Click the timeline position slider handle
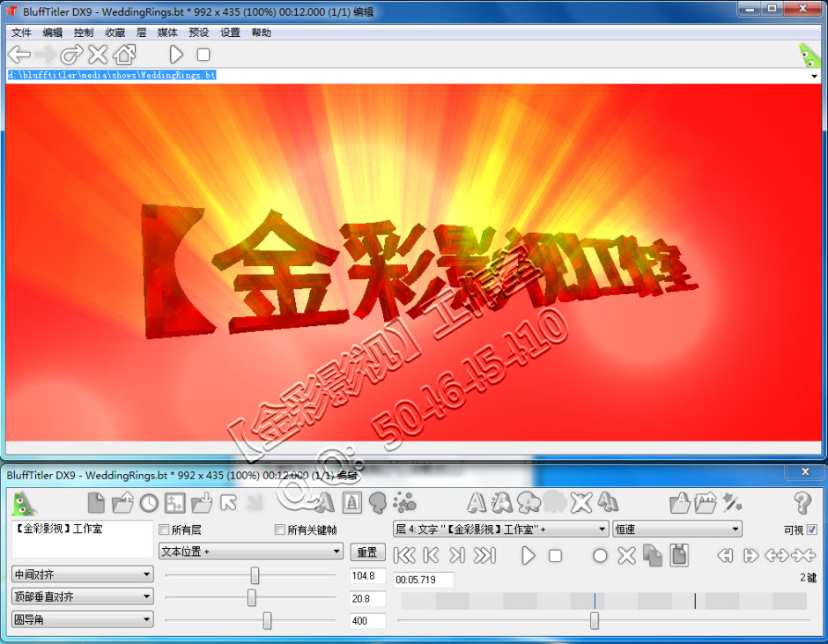828x644 pixels. coord(595,621)
